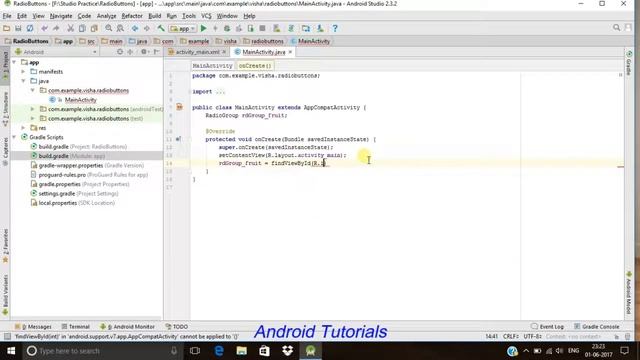
Task: Click the Open folder toolbar icon
Action: pyautogui.click(x=7, y=28)
